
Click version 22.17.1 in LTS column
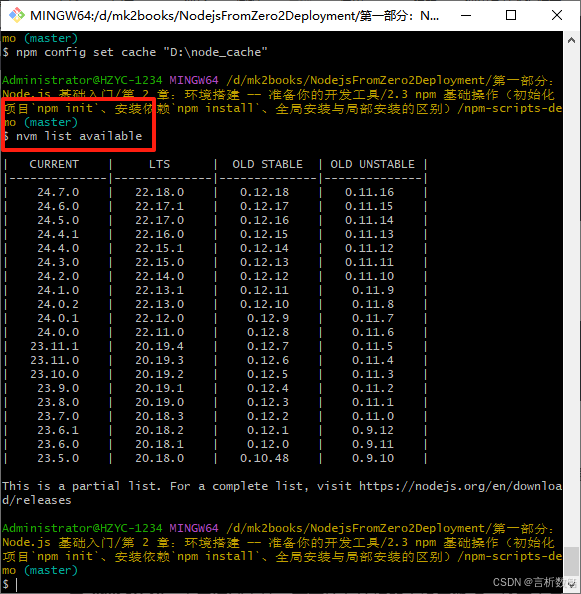[x=159, y=206]
